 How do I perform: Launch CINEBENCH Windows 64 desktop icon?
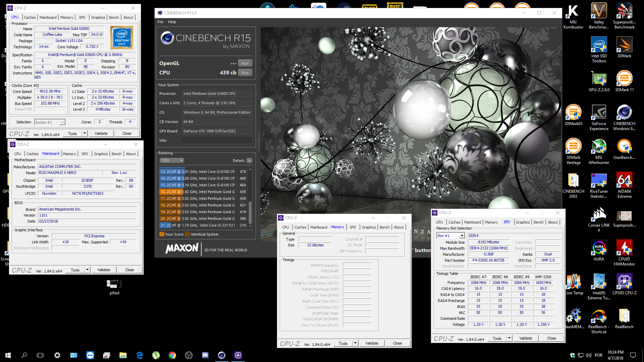tap(624, 117)
